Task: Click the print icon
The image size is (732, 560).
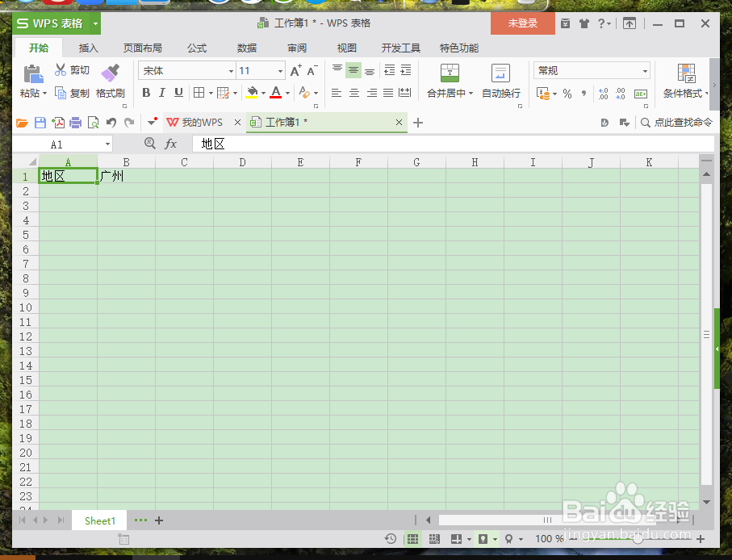Action: click(75, 123)
